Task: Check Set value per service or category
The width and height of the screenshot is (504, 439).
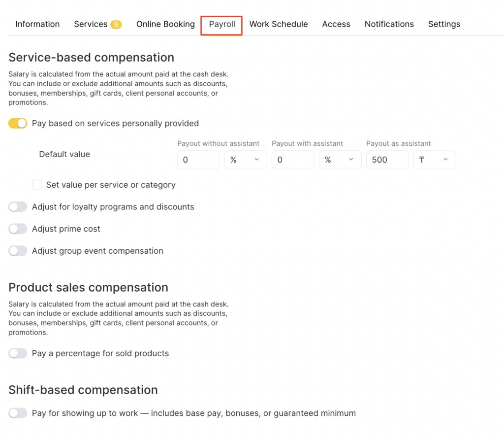Action: pos(37,185)
